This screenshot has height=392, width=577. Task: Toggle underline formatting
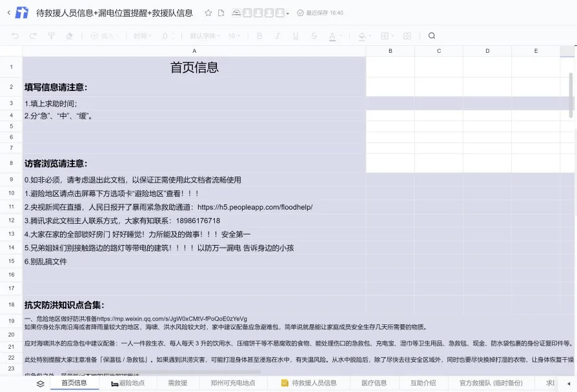[296, 35]
